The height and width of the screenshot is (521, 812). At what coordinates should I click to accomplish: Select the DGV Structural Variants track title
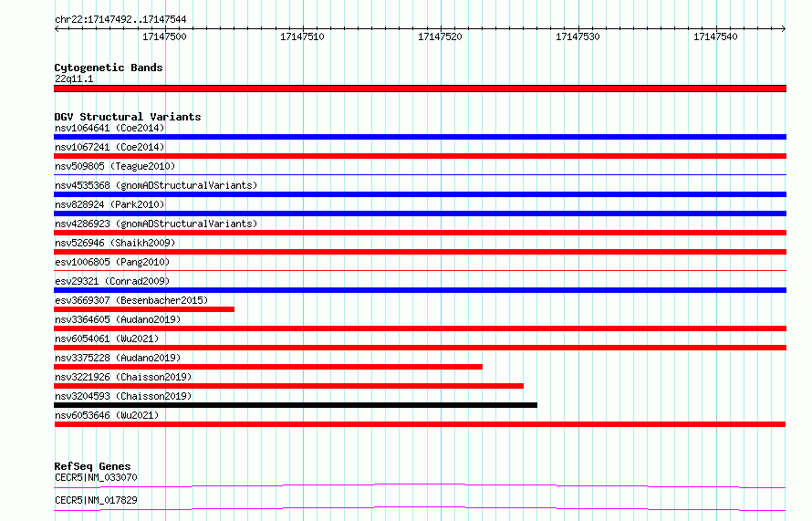click(x=128, y=117)
